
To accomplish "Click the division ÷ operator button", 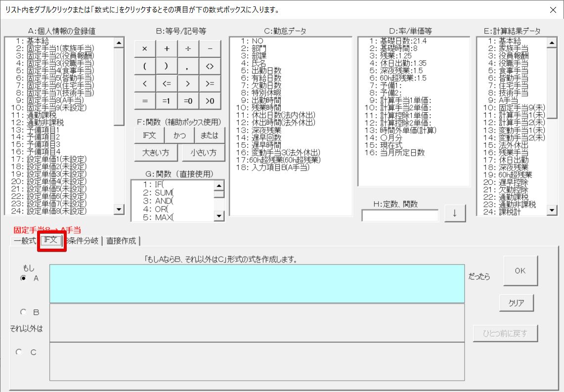I will [x=188, y=49].
